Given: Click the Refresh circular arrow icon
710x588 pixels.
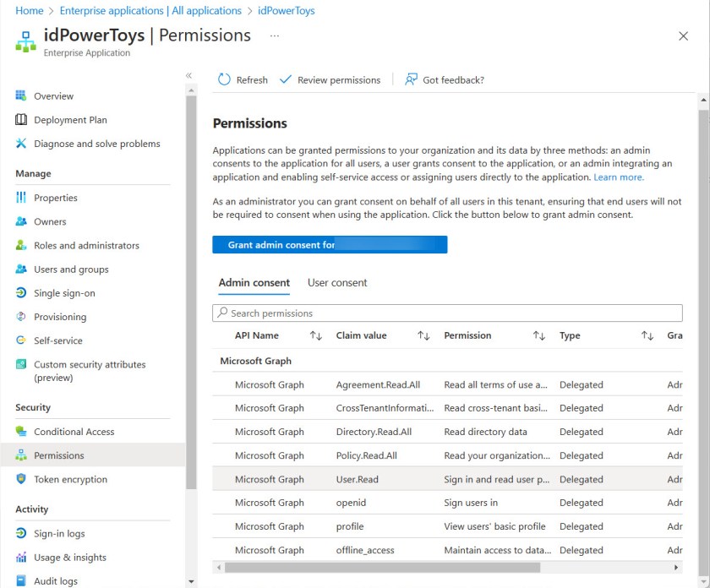Looking at the screenshot, I should [x=224, y=79].
